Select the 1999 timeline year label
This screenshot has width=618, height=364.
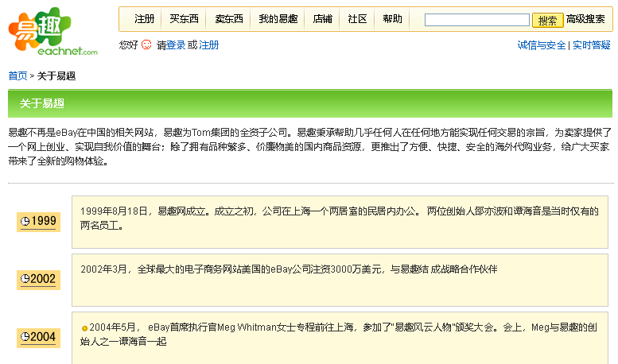click(x=38, y=222)
